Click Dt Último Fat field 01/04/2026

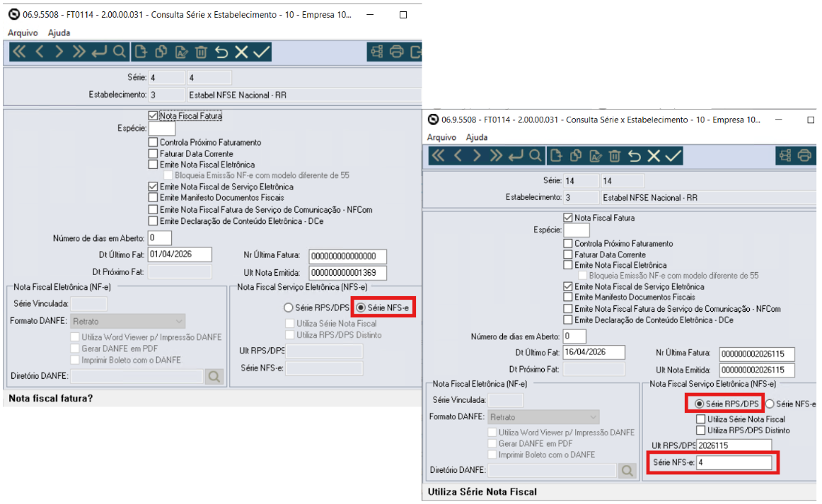pos(180,254)
